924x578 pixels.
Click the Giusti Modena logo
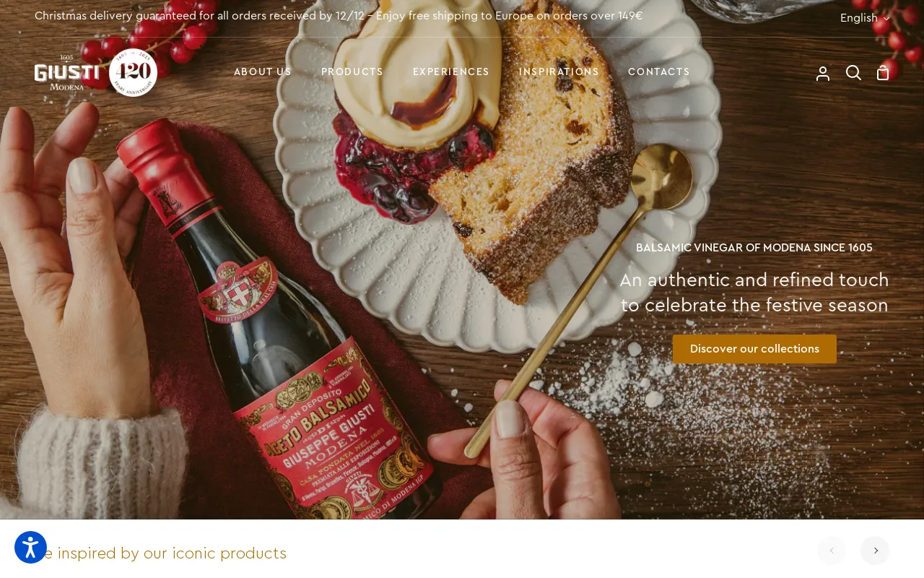[x=66, y=72]
